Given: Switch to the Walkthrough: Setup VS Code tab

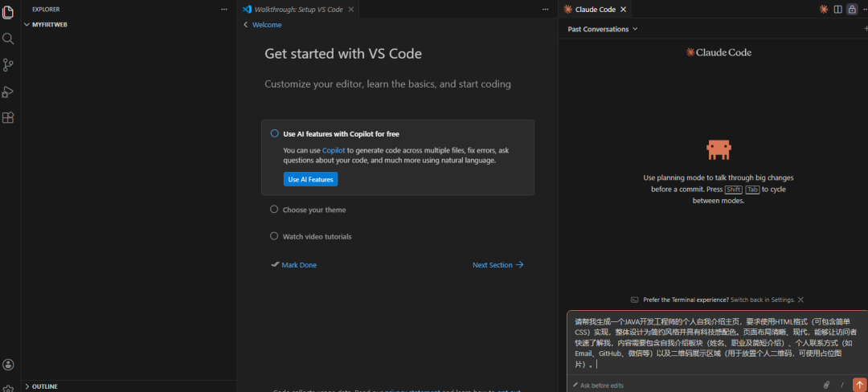Looking at the screenshot, I should point(297,10).
